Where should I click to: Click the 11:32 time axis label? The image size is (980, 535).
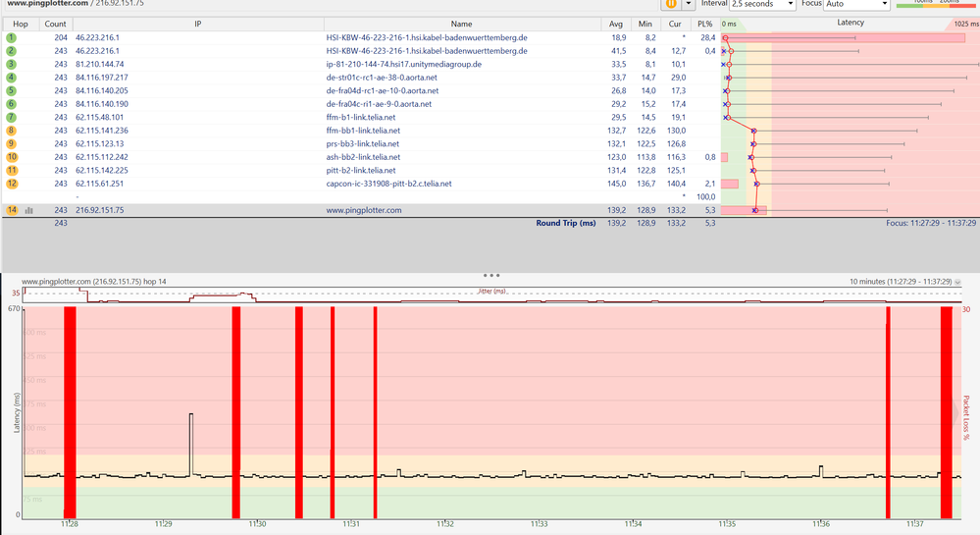coord(445,524)
